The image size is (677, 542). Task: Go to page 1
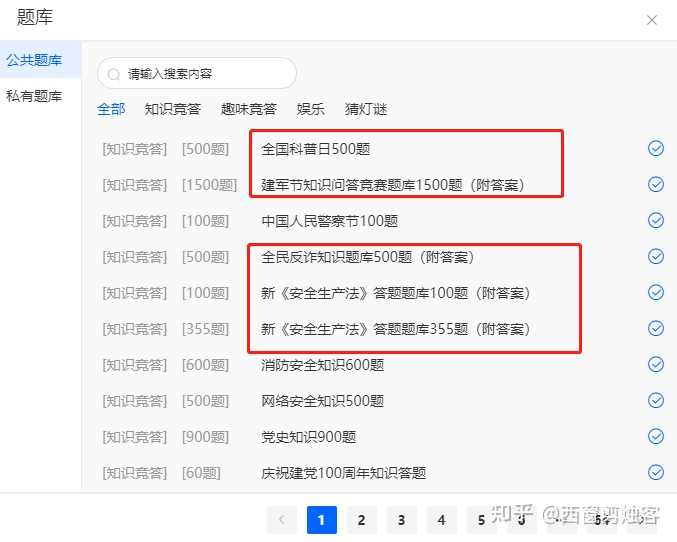[322, 520]
